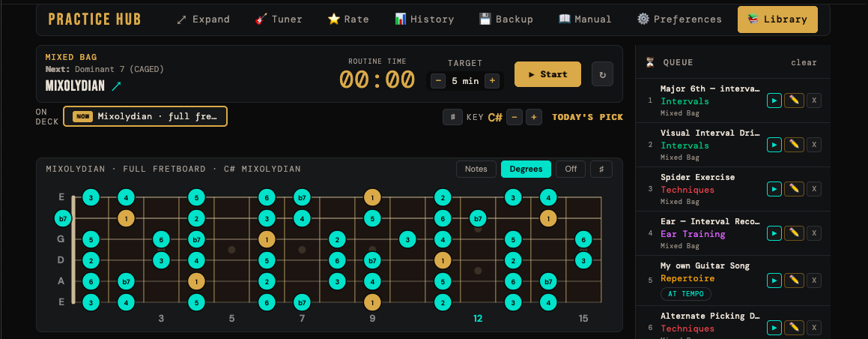Click the hourglass icon beside QUEUE

(x=650, y=62)
